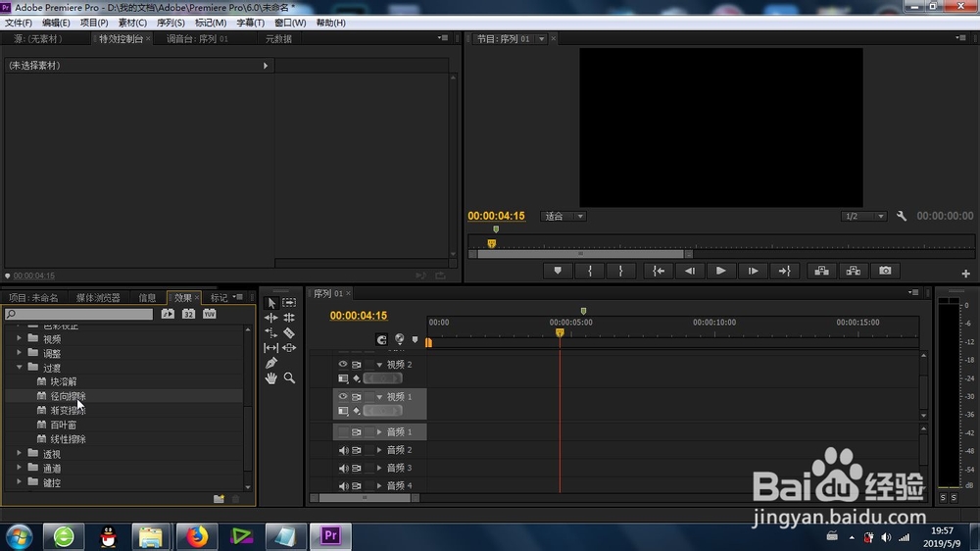Mark In point in program monitor

(x=589, y=271)
